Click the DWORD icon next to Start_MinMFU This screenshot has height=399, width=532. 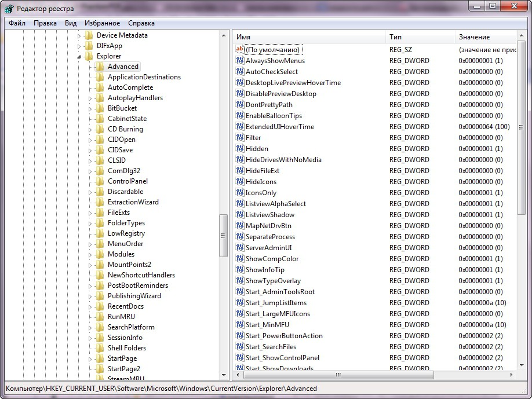point(241,325)
